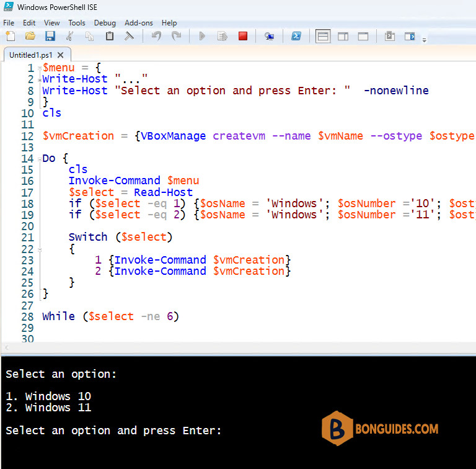
Task: Show script pane on right layout
Action: pos(343,37)
